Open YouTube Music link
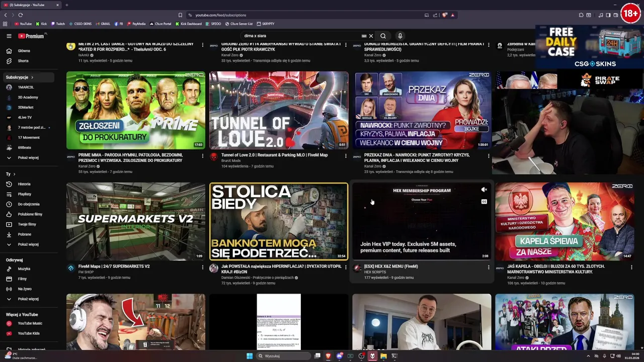The image size is (644, 362). tap(28, 323)
